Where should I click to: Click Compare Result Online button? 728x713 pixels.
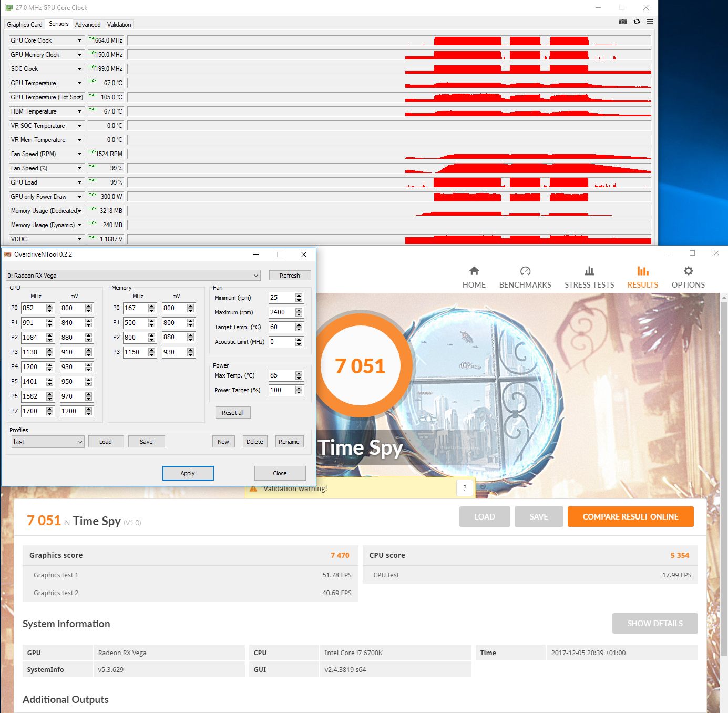coord(630,516)
